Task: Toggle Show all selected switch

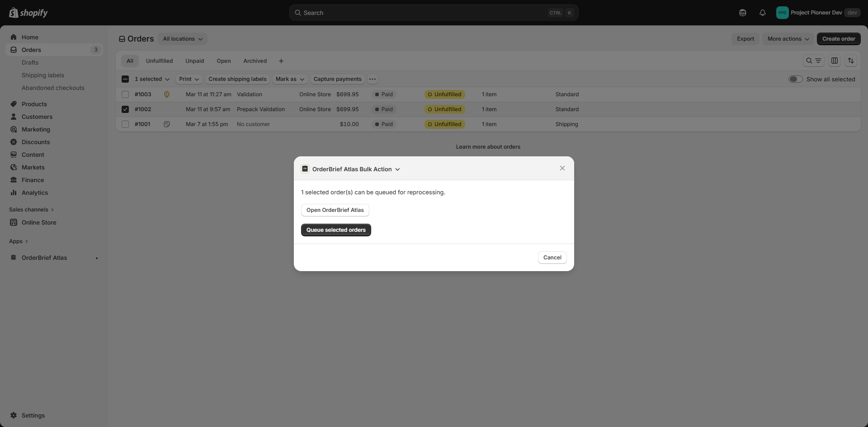Action: (796, 79)
